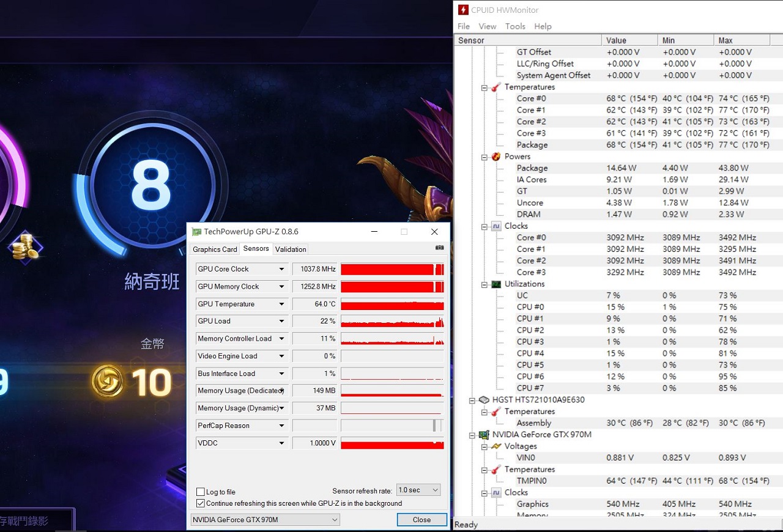
Task: Open the Bus Interface Load dropdown
Action: pos(282,374)
